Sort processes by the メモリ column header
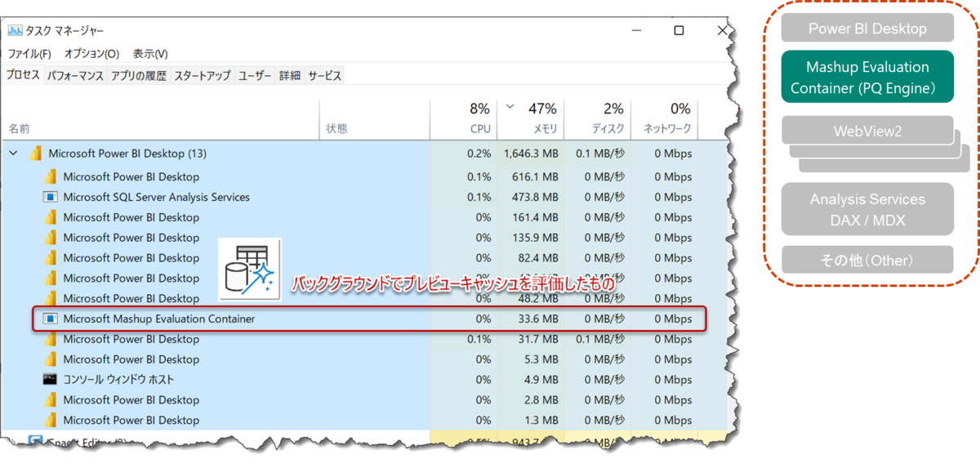Viewport: 980px width, 464px height. [x=546, y=129]
